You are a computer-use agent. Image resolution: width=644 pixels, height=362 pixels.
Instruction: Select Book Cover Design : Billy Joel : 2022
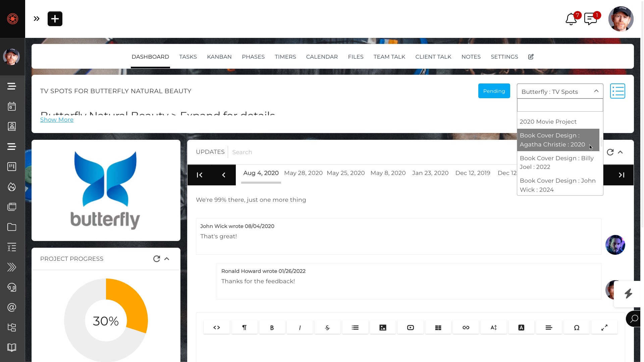click(556, 163)
